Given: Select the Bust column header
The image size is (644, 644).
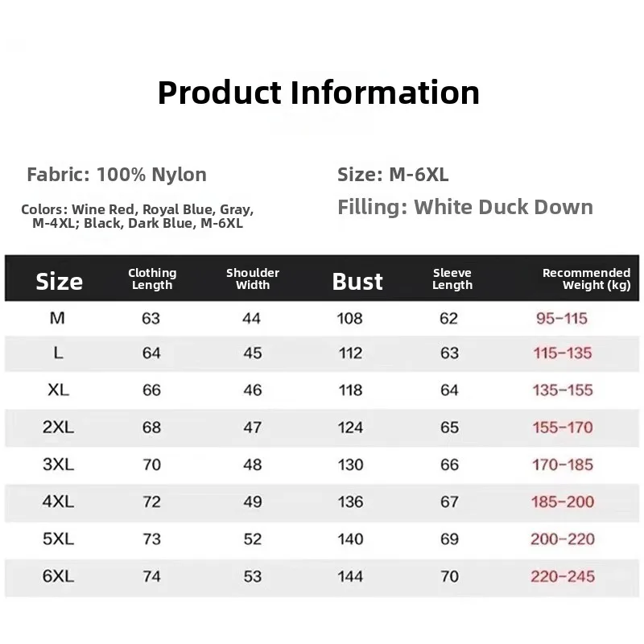Looking at the screenshot, I should [x=357, y=281].
